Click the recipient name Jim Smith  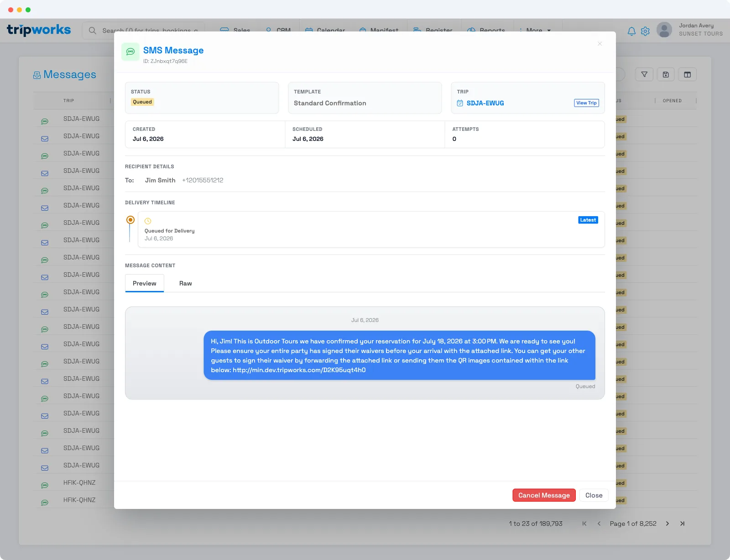(x=160, y=180)
